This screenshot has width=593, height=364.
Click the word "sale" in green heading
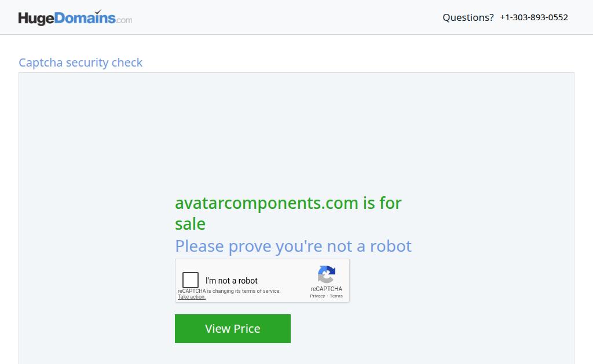click(190, 224)
